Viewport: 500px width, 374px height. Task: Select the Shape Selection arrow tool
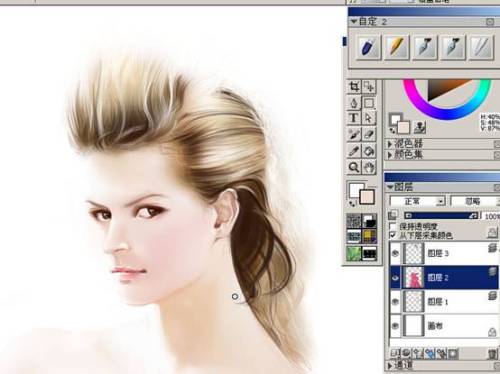coord(369,118)
